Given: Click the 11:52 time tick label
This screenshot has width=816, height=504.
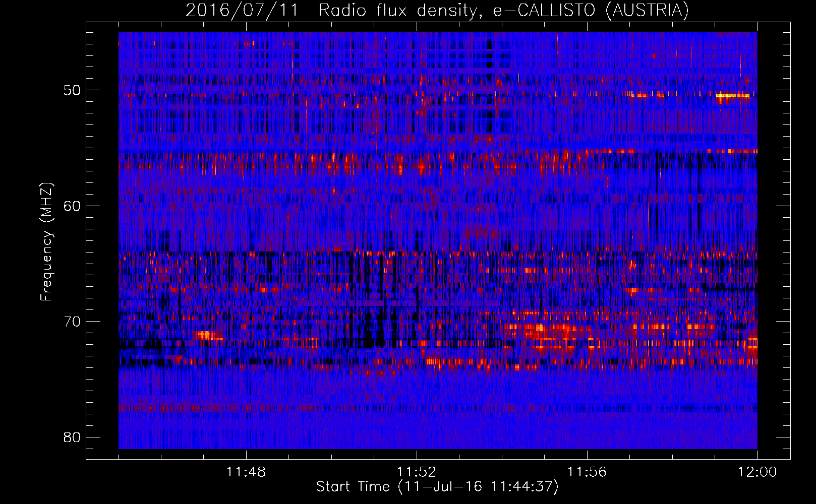Looking at the screenshot, I should 417,472.
